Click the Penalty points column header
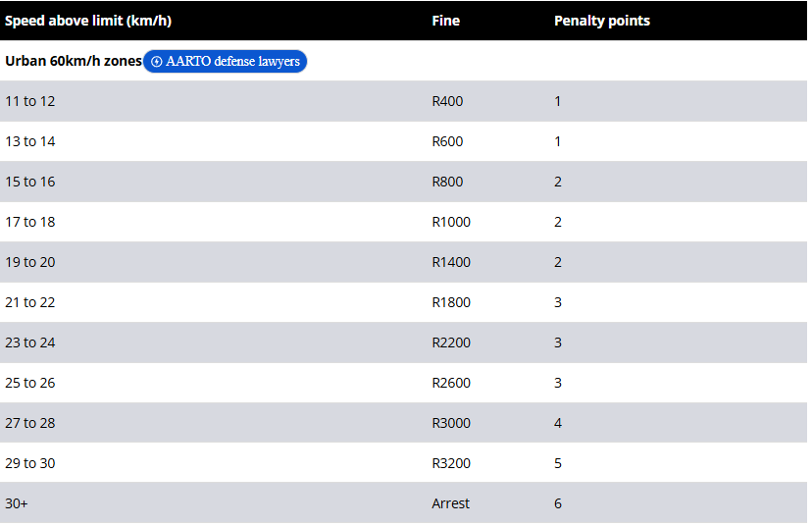812x526 pixels. coord(601,21)
